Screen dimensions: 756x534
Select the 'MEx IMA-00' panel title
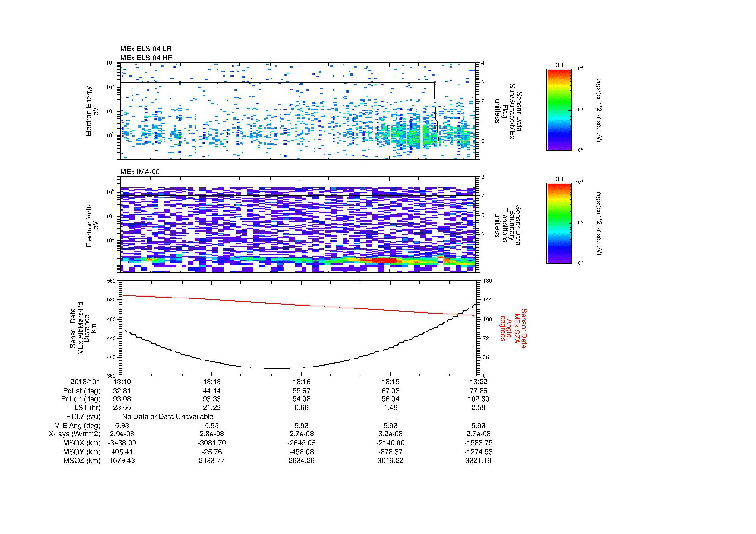(x=140, y=172)
